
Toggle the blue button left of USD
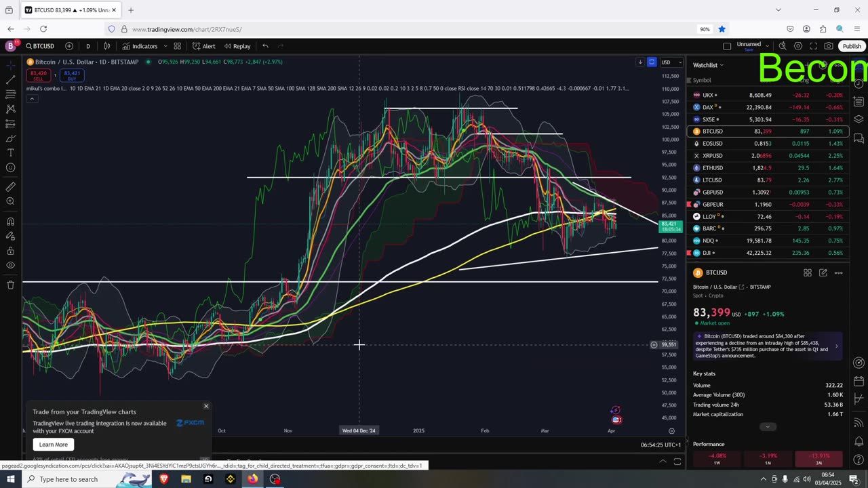point(652,62)
